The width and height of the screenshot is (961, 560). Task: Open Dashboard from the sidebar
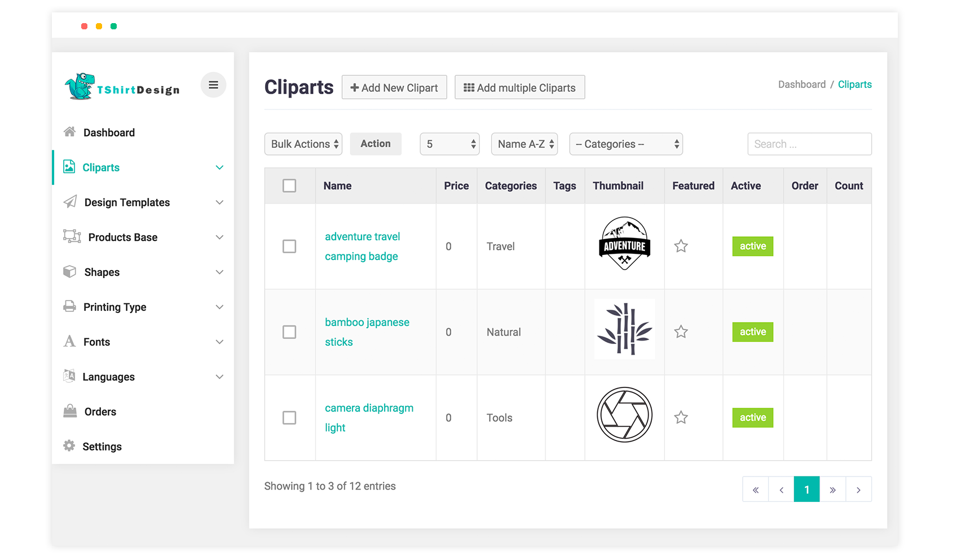[109, 133]
